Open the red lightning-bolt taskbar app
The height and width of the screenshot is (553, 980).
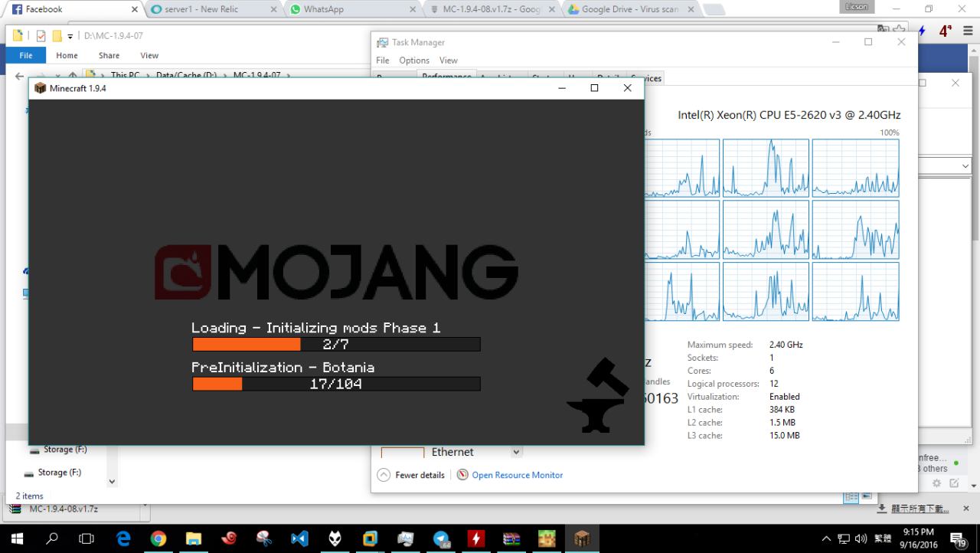click(476, 539)
